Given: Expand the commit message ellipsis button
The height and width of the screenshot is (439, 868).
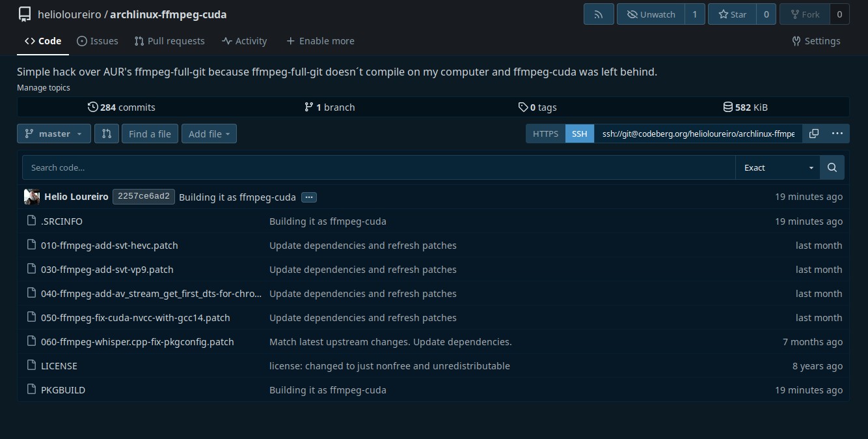Looking at the screenshot, I should tap(308, 197).
